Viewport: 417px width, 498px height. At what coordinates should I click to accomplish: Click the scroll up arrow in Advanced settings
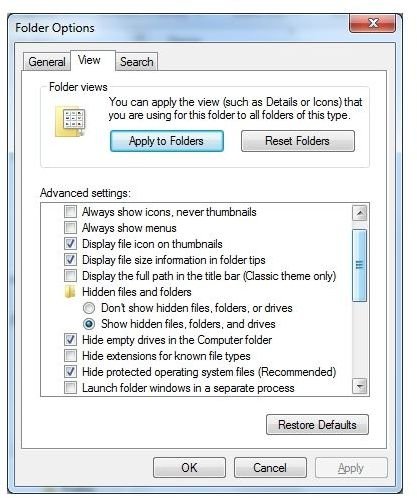tap(360, 213)
